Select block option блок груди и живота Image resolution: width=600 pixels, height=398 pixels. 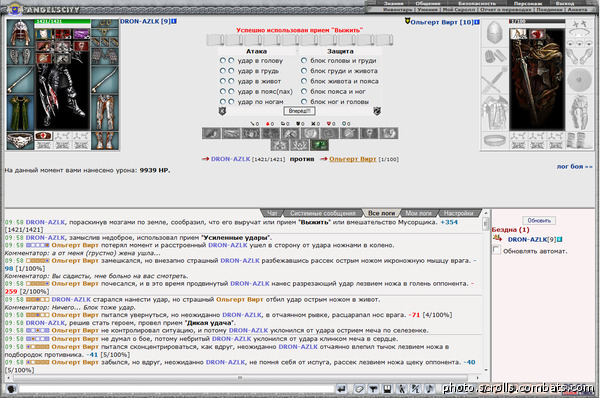click(x=304, y=71)
